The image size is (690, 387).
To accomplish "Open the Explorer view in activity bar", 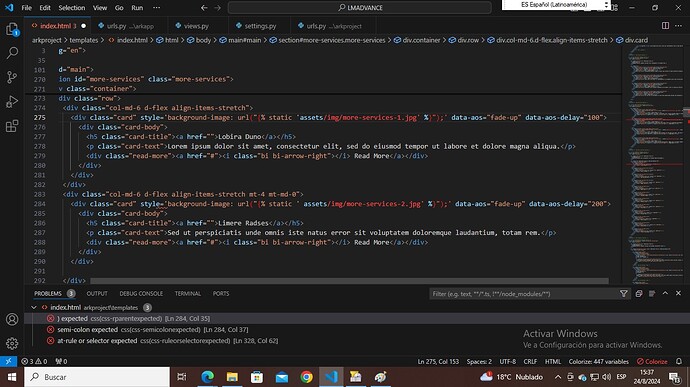I will click(x=12, y=29).
